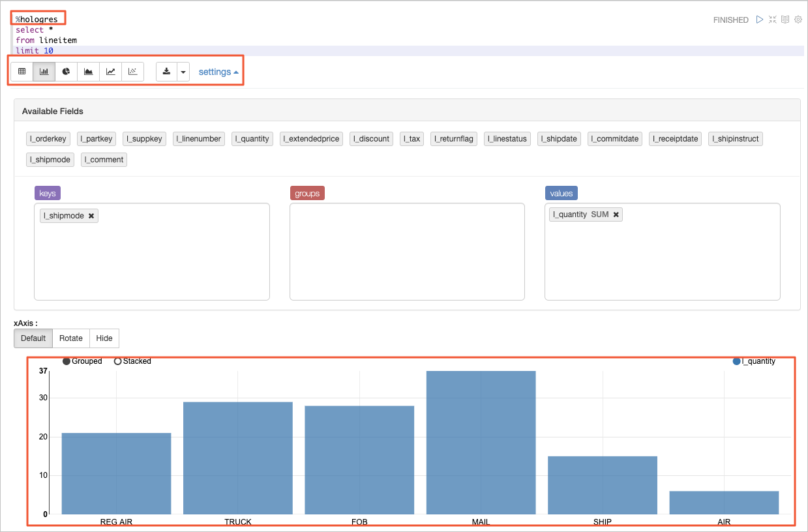Run this paragraph with the play icon

tap(760, 20)
